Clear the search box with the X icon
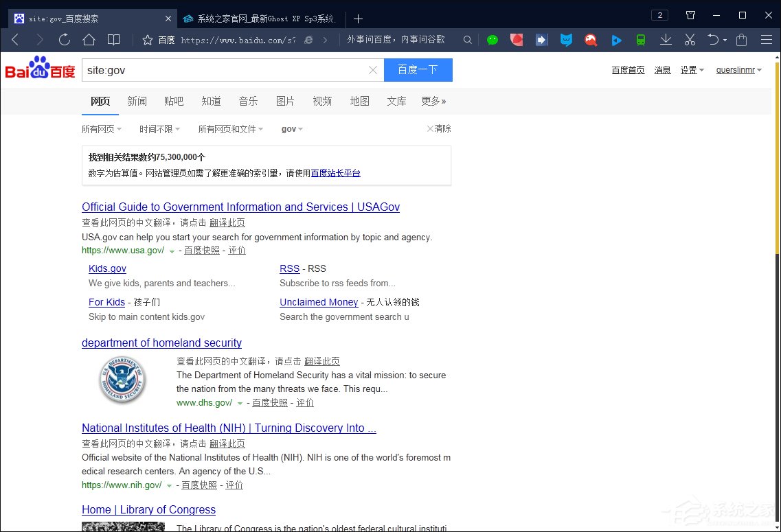This screenshot has height=532, width=781. [x=373, y=69]
